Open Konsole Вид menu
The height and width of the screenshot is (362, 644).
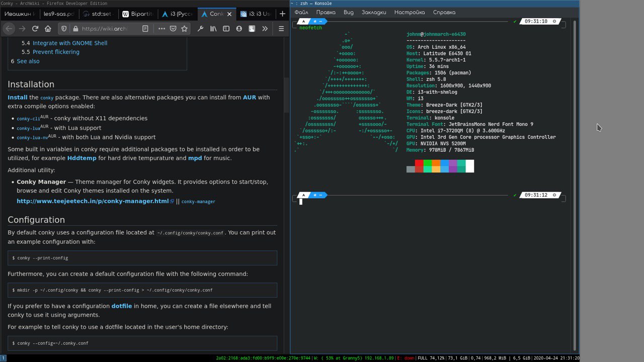click(x=349, y=12)
